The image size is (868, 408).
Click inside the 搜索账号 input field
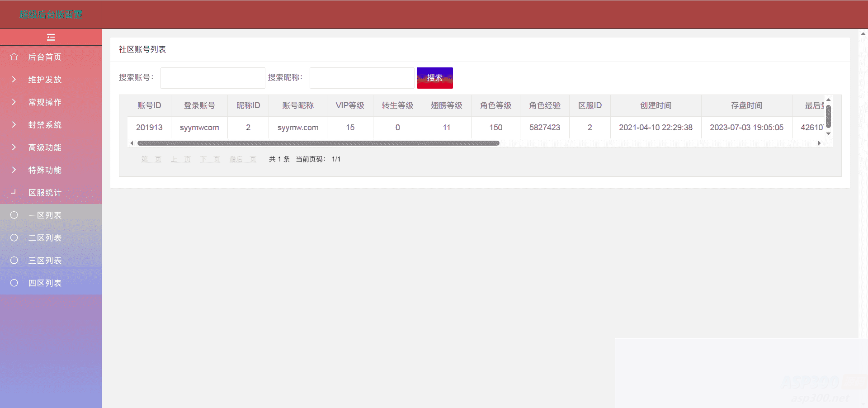[212, 77]
